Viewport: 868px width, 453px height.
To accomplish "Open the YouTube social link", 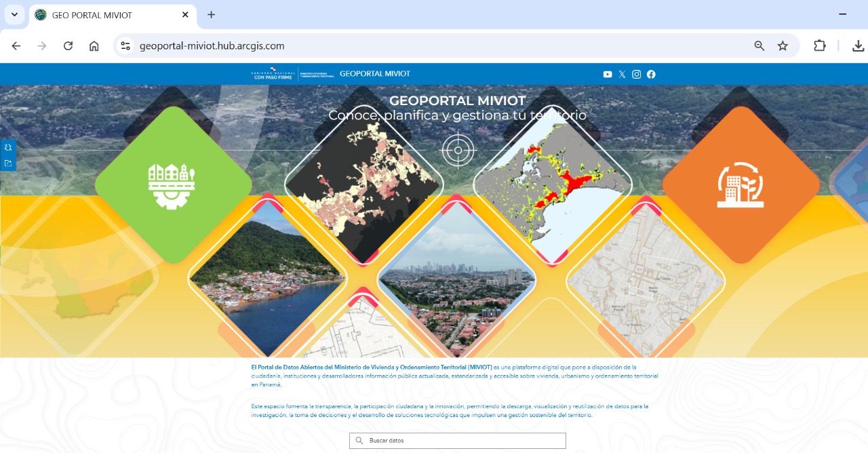I will (x=608, y=74).
